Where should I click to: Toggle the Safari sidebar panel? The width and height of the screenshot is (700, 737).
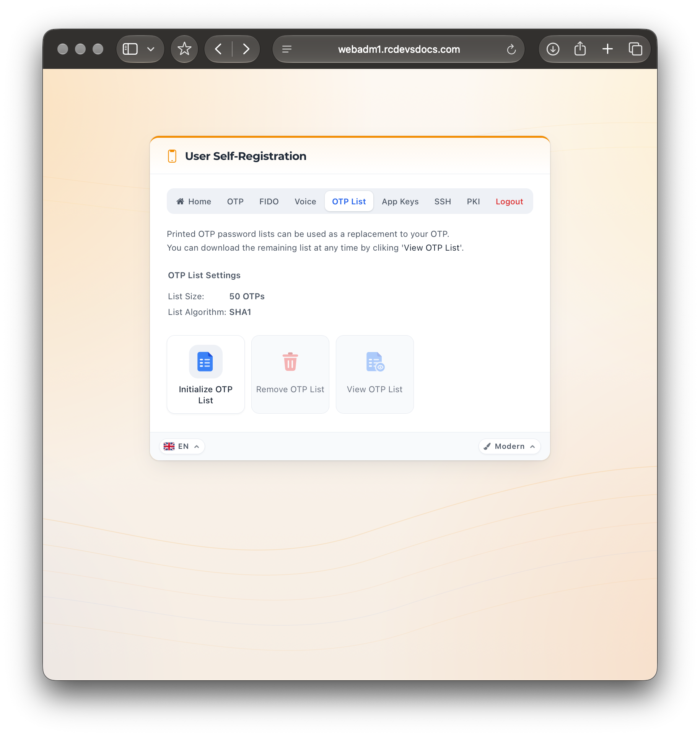[130, 49]
